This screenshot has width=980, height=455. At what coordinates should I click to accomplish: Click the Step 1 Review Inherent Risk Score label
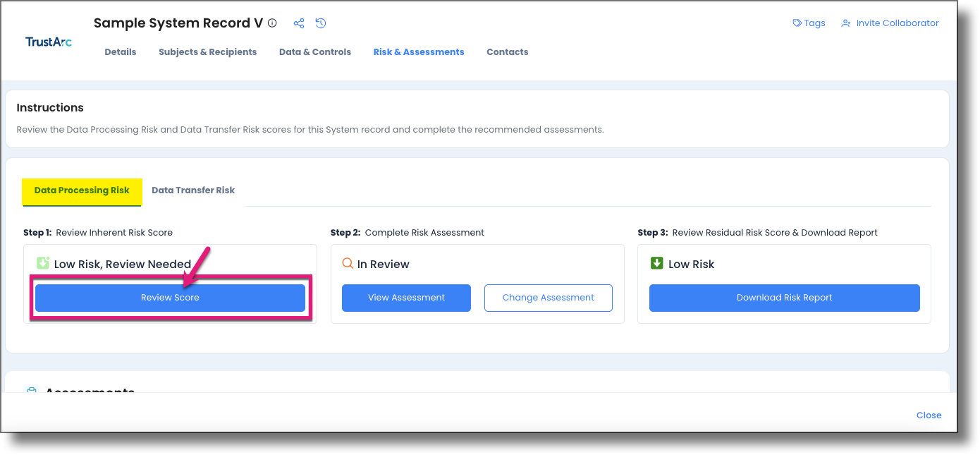click(x=98, y=233)
